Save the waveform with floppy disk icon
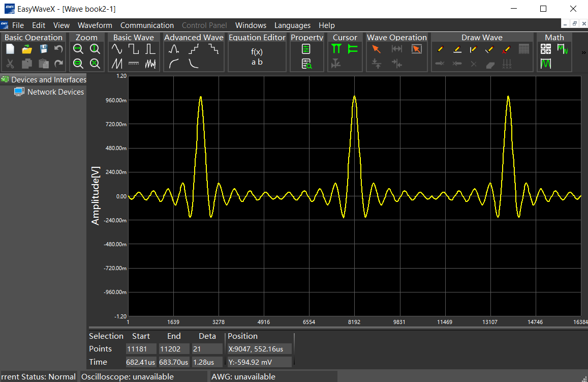The height and width of the screenshot is (382, 588). pyautogui.click(x=44, y=49)
